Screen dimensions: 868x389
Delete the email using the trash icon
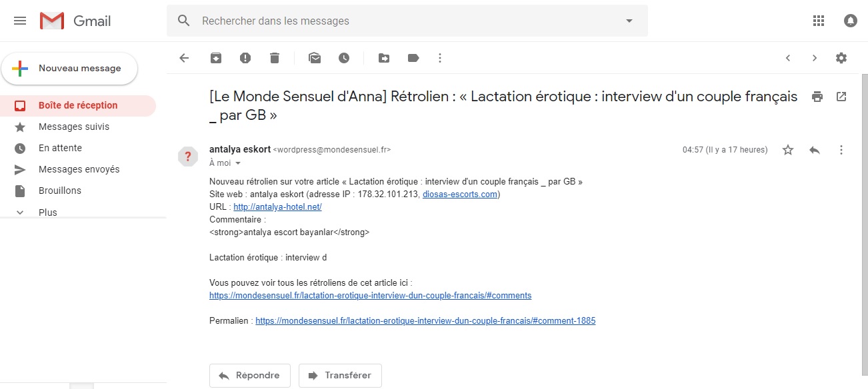tap(275, 58)
